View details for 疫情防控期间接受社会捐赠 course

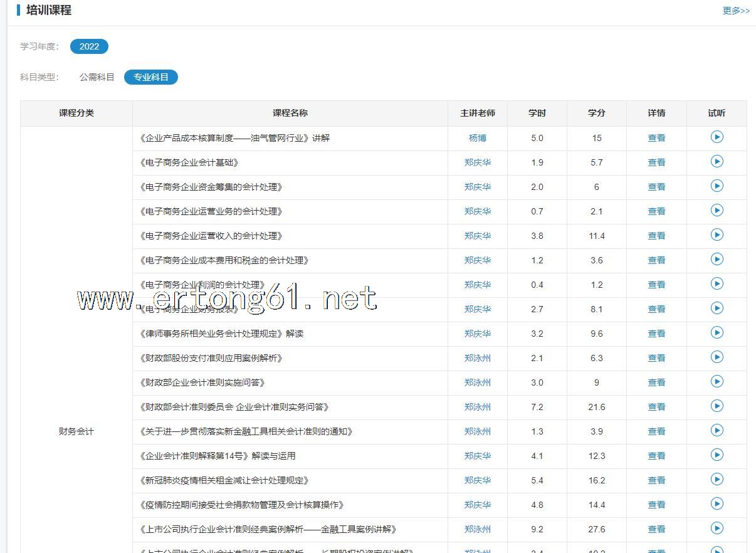point(656,505)
